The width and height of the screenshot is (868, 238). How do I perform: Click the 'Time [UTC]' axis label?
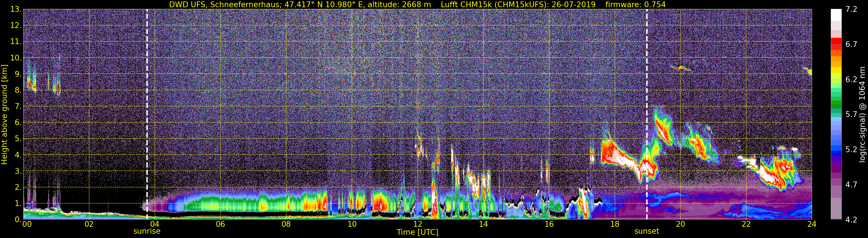click(417, 232)
